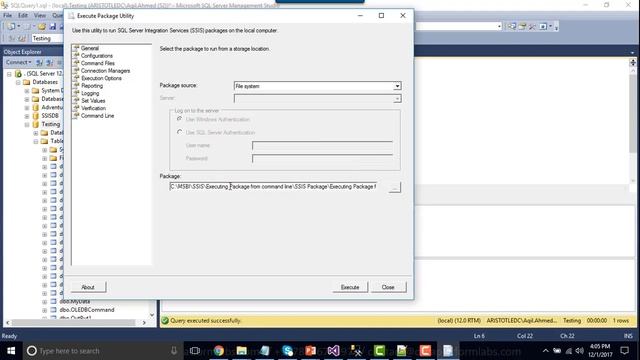Open SSMS tools icon in taskbar
Image resolution: width=640 pixels, height=360 pixels.
pyautogui.click(x=356, y=351)
